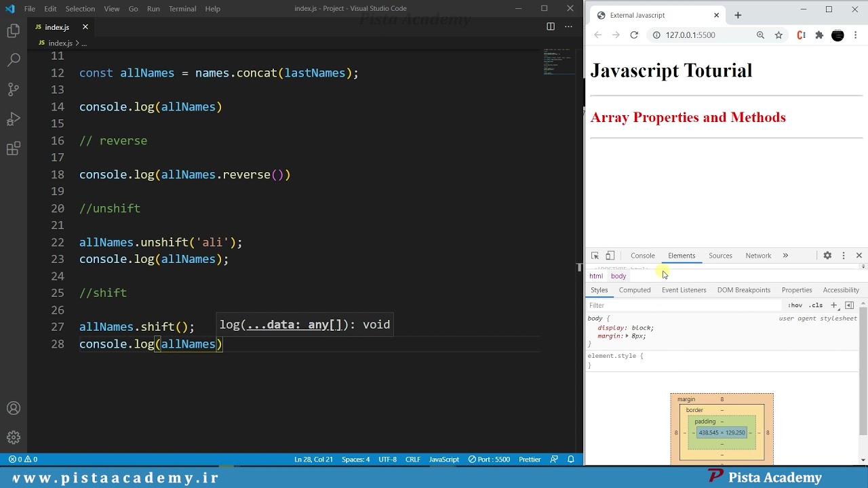Close the DevTools panel

point(859,256)
